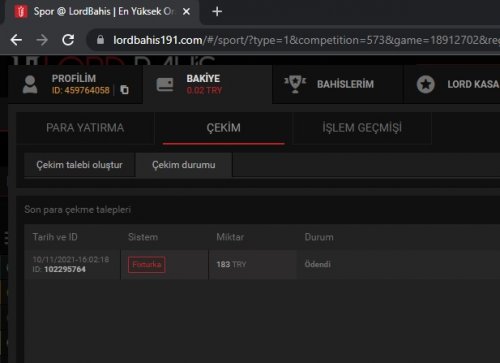Click the red Foturka system badge
Viewport: 500px width, 363px height.
(147, 265)
